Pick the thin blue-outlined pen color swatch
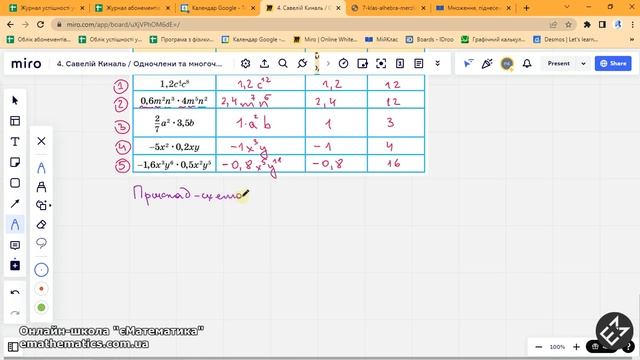Screen dimensions: 640x360 tap(41, 270)
